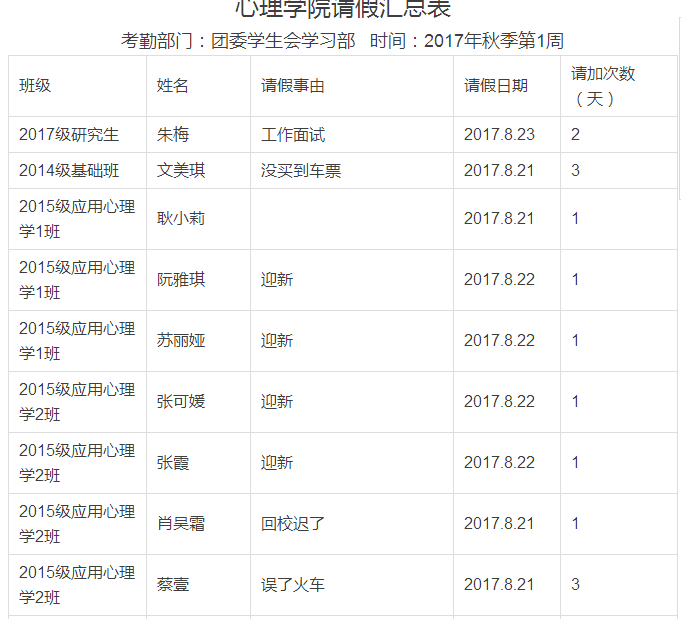Click the 迎新 reason in 苏丽娅's row
The height and width of the screenshot is (619, 681).
click(x=277, y=341)
